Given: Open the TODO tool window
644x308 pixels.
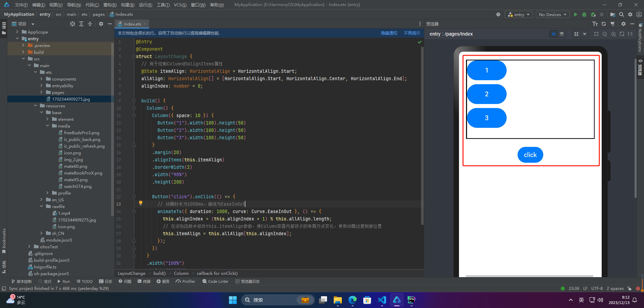Looking at the screenshot, I should [x=85, y=281].
